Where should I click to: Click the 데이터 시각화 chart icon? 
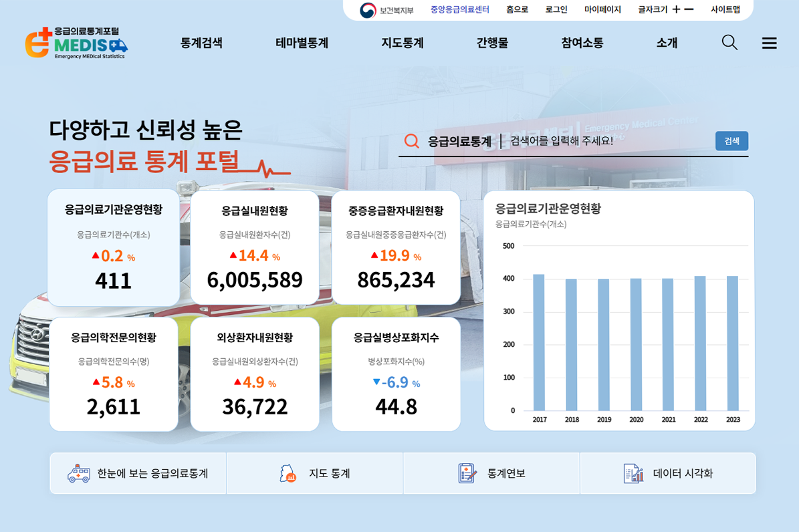[x=633, y=473]
